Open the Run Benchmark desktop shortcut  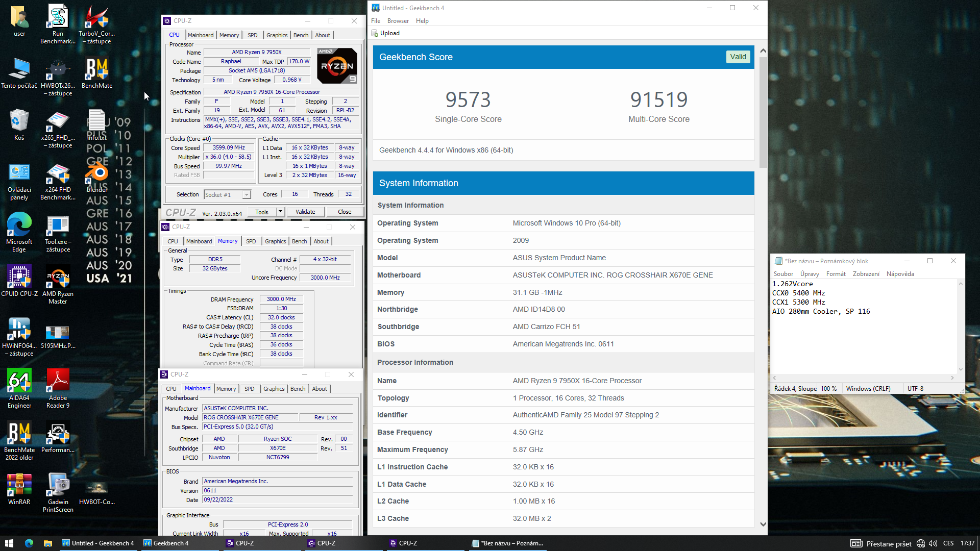point(58,24)
